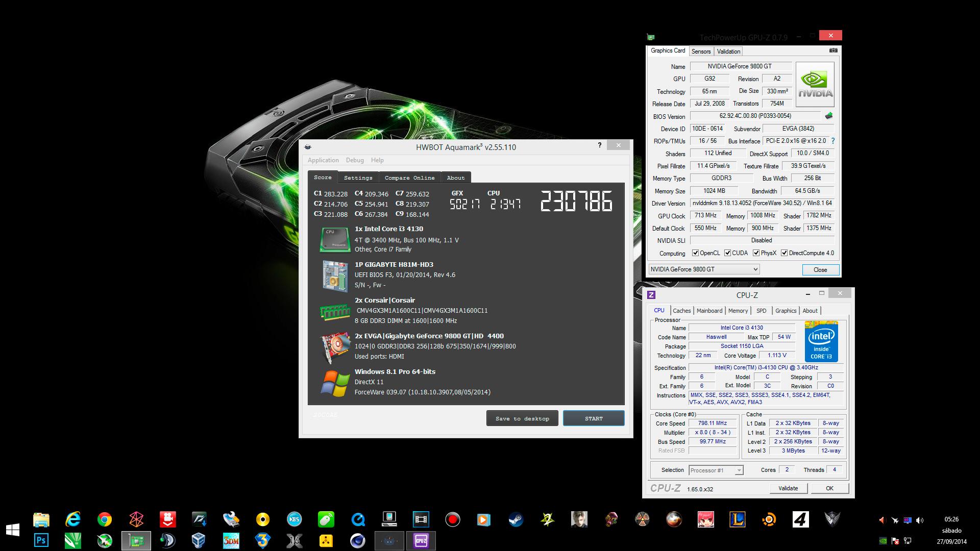Toggle the OpenCL checkbox in GPU-Z
The height and width of the screenshot is (551, 980).
point(695,253)
